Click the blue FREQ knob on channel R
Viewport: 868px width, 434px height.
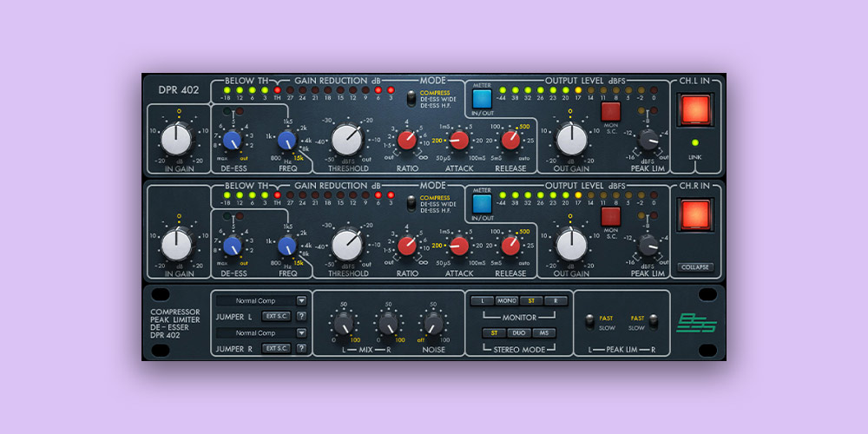point(286,245)
